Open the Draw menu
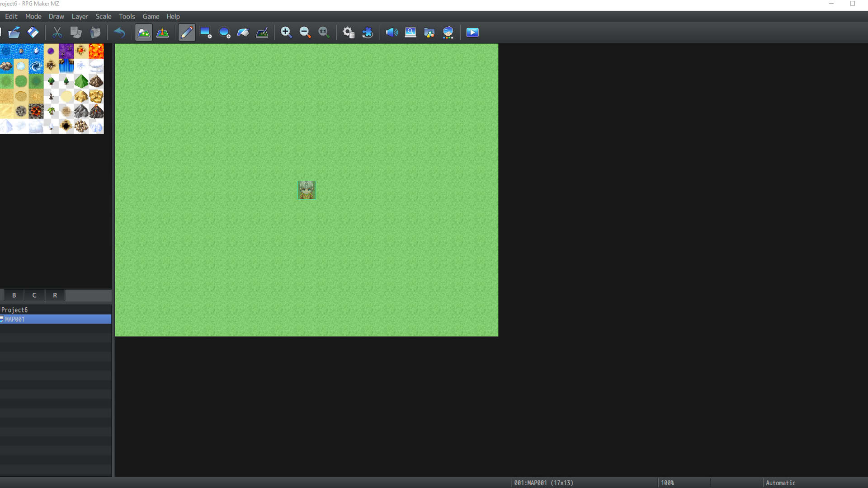Image resolution: width=868 pixels, height=488 pixels. (x=57, y=16)
